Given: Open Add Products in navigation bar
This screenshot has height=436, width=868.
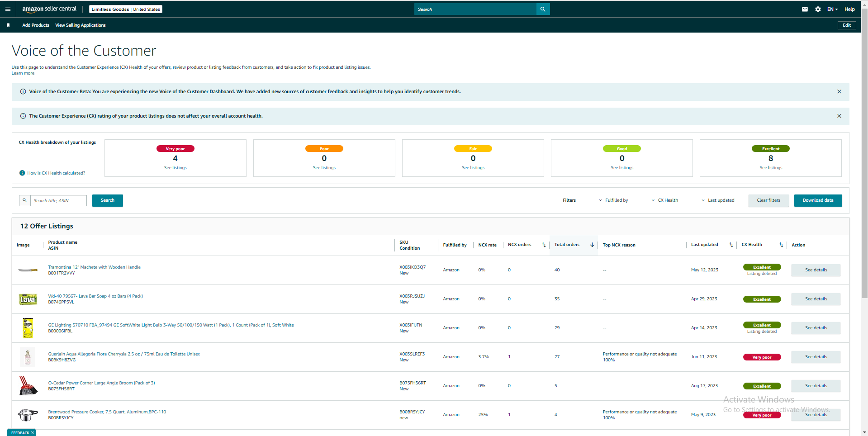Looking at the screenshot, I should 36,25.
